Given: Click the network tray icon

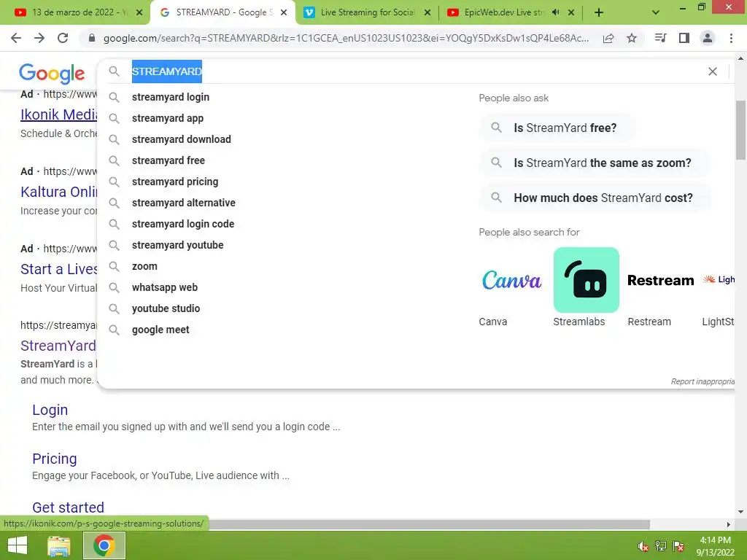Looking at the screenshot, I should click(x=661, y=546).
